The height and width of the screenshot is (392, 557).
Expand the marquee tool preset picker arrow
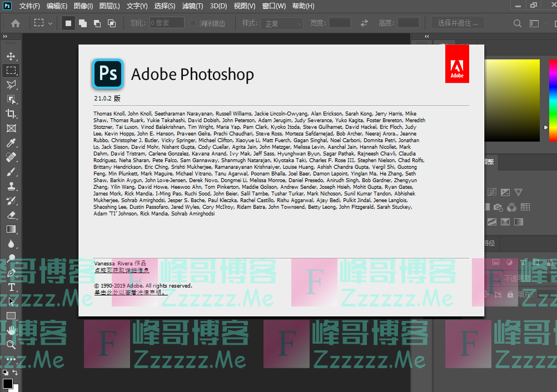pyautogui.click(x=51, y=23)
